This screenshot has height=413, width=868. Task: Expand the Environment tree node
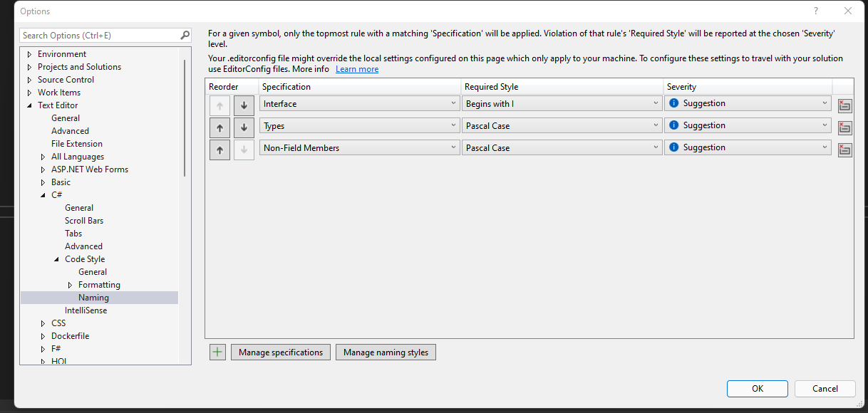(x=29, y=53)
